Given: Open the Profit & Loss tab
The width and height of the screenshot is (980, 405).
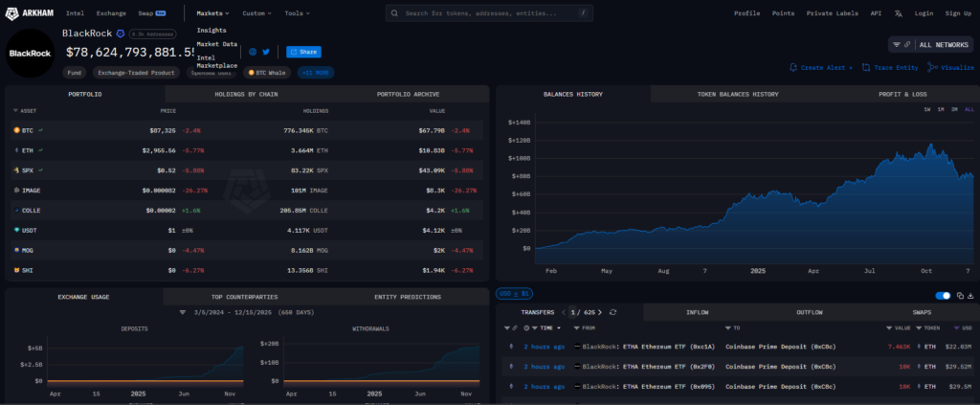Looking at the screenshot, I should click(x=902, y=94).
